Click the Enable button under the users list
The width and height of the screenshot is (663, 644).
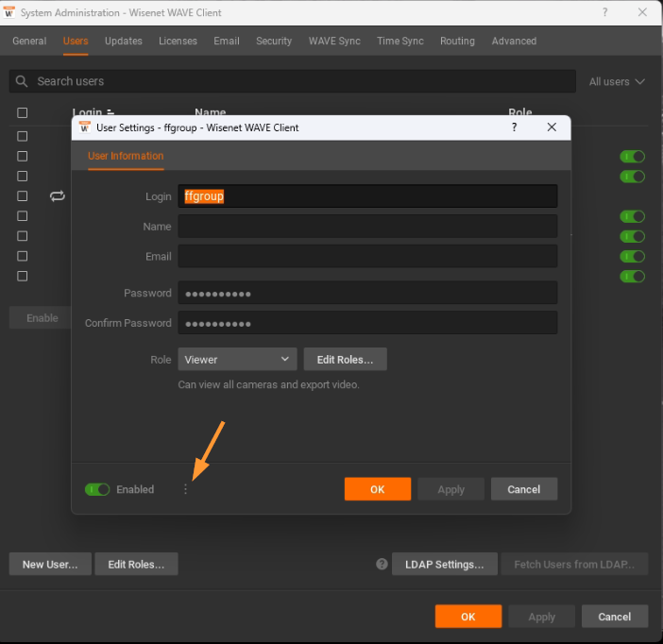pos(41,318)
